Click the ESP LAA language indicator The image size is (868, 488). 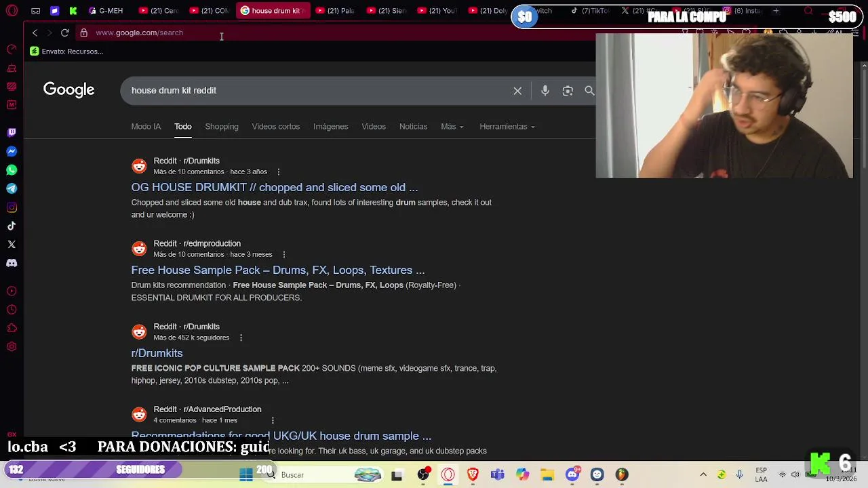pyautogui.click(x=761, y=474)
